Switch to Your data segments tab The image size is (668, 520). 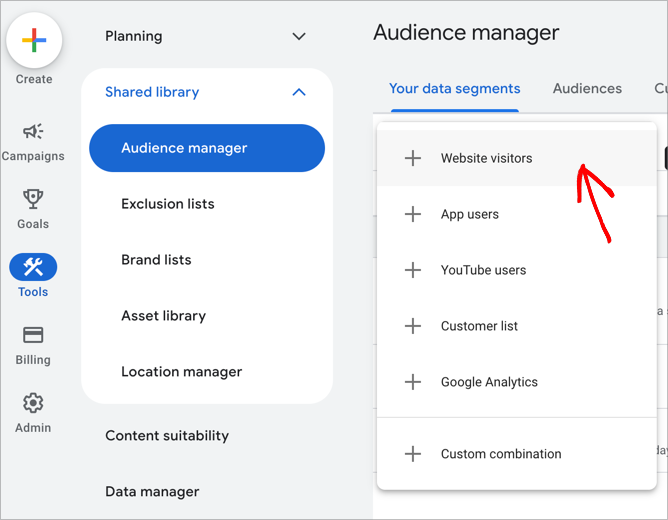point(455,89)
